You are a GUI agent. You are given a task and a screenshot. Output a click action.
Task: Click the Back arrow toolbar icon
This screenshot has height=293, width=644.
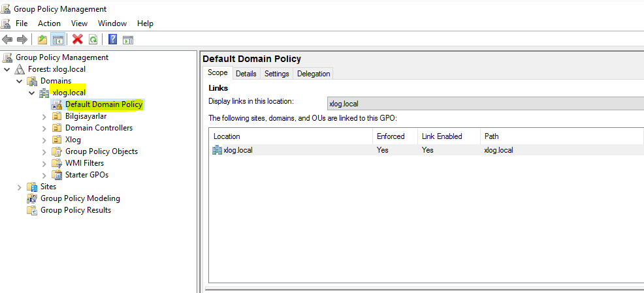coord(7,39)
